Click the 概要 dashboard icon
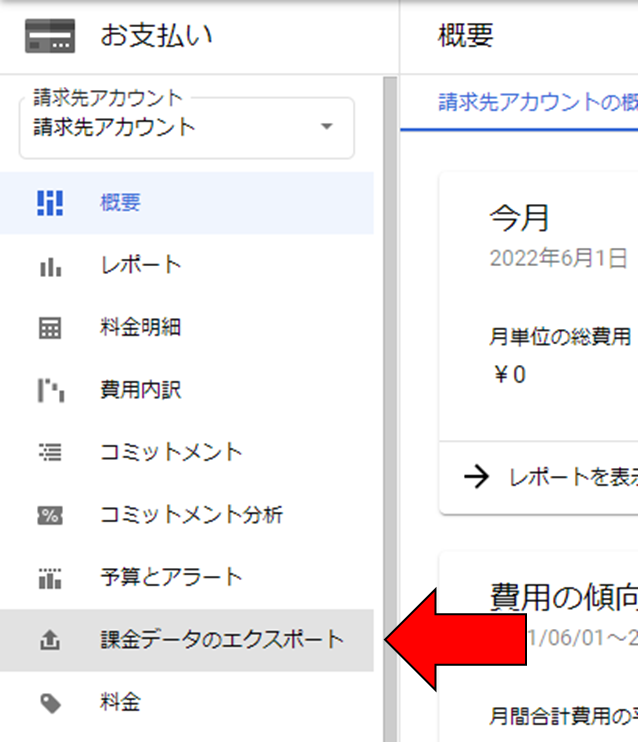The width and height of the screenshot is (638, 742). (x=50, y=203)
